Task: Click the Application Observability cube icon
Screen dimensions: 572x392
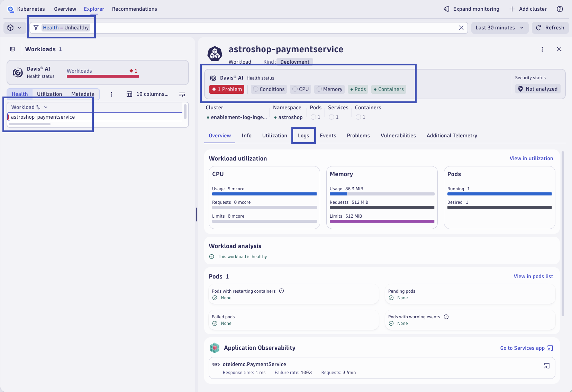Action: (x=215, y=348)
